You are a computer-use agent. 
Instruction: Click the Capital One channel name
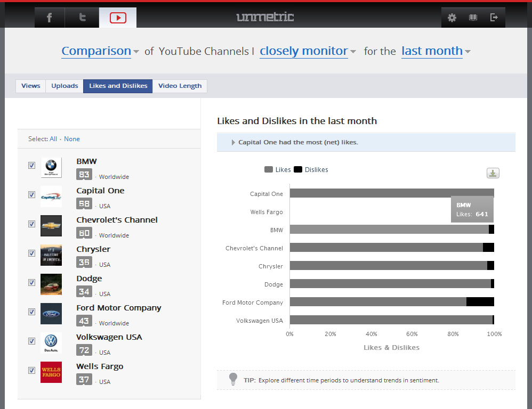click(x=100, y=191)
